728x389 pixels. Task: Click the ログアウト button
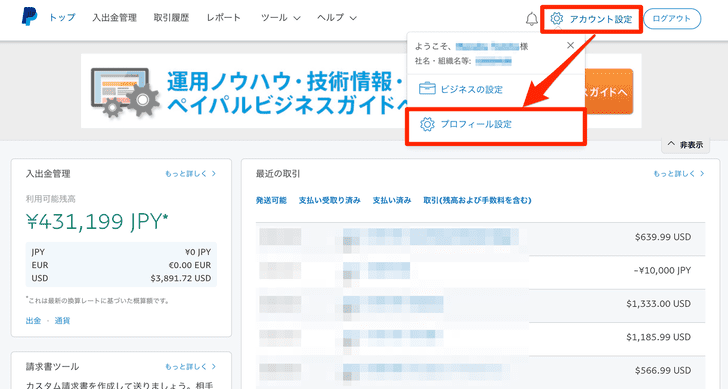click(672, 19)
